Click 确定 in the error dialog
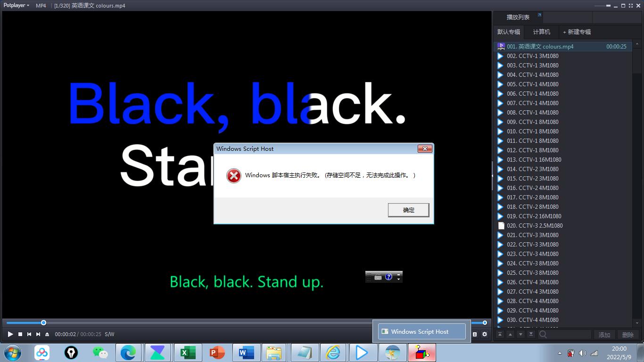Screen dimensions: 644x362 click(x=408, y=210)
